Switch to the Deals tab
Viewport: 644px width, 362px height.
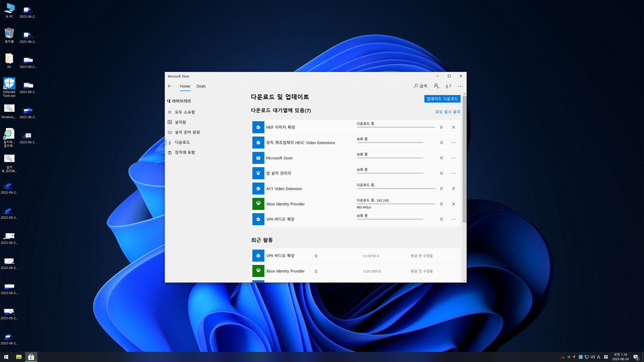pos(201,86)
